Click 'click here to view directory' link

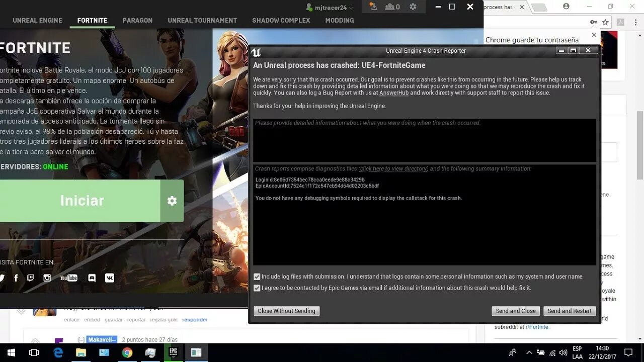[393, 169]
